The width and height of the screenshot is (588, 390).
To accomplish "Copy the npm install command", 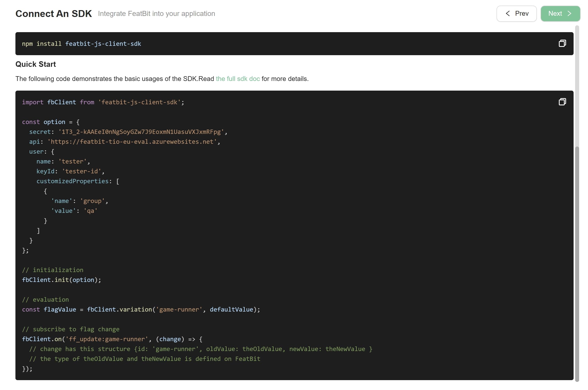I will point(562,43).
